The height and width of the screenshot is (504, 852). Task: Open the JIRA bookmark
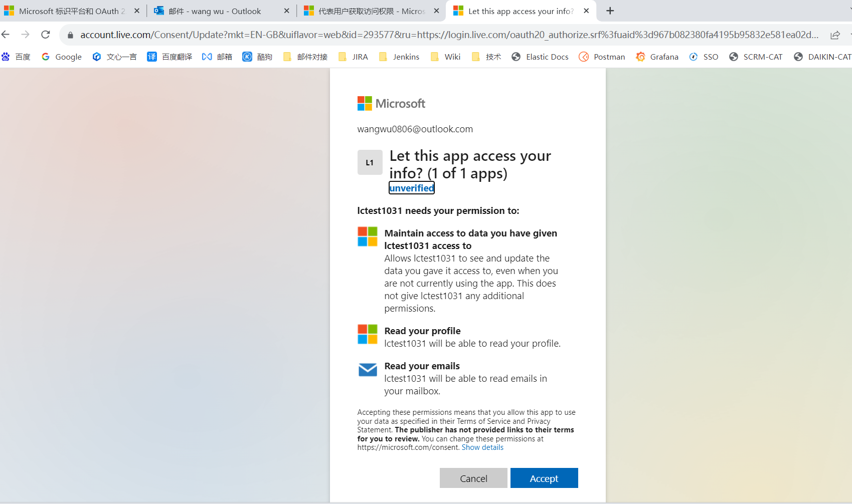pyautogui.click(x=360, y=57)
